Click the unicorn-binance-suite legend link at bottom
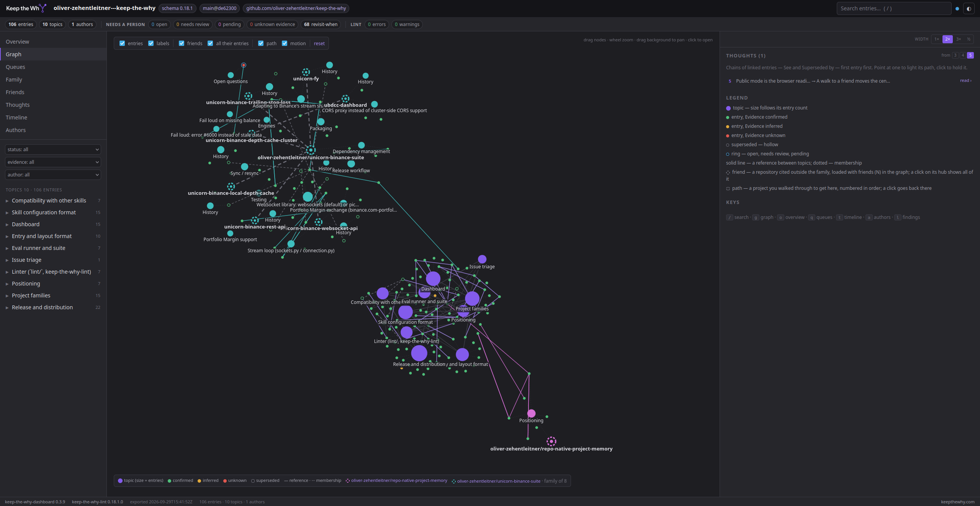This screenshot has height=506, width=980. [499, 481]
